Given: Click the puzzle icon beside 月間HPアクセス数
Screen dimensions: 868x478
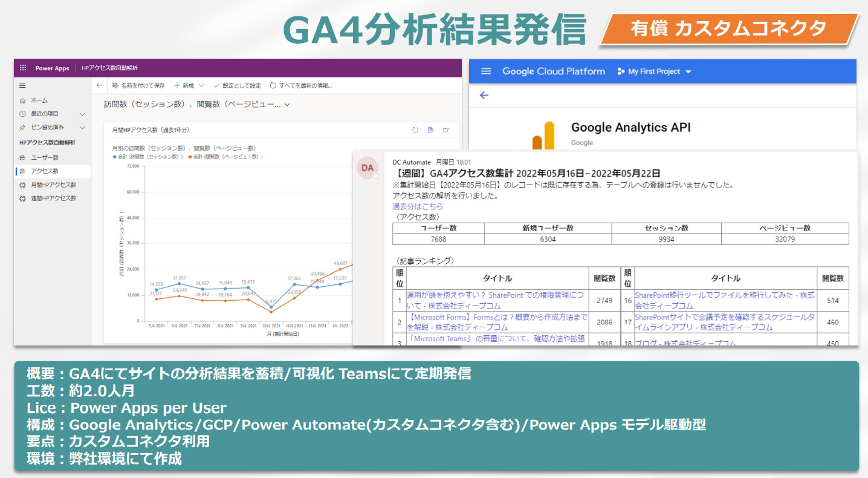Looking at the screenshot, I should coord(22,185).
